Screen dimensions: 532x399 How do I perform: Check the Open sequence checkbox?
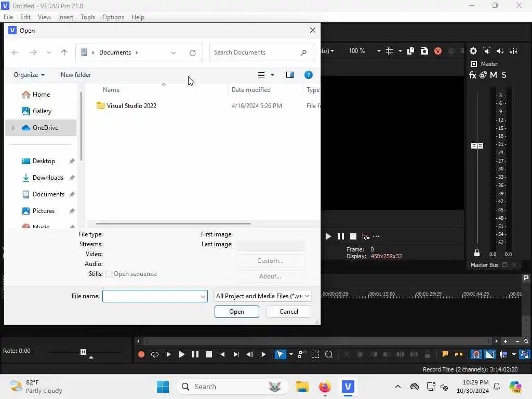coord(109,274)
